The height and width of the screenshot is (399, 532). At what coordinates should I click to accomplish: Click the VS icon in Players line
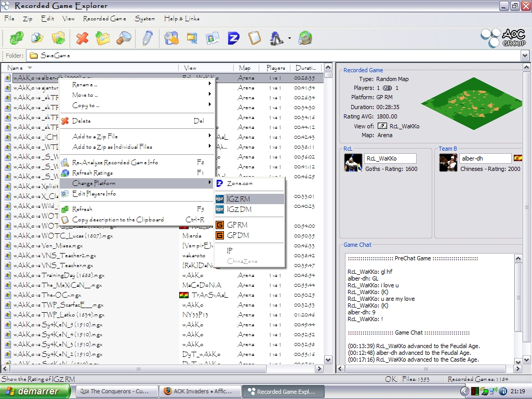(x=387, y=88)
